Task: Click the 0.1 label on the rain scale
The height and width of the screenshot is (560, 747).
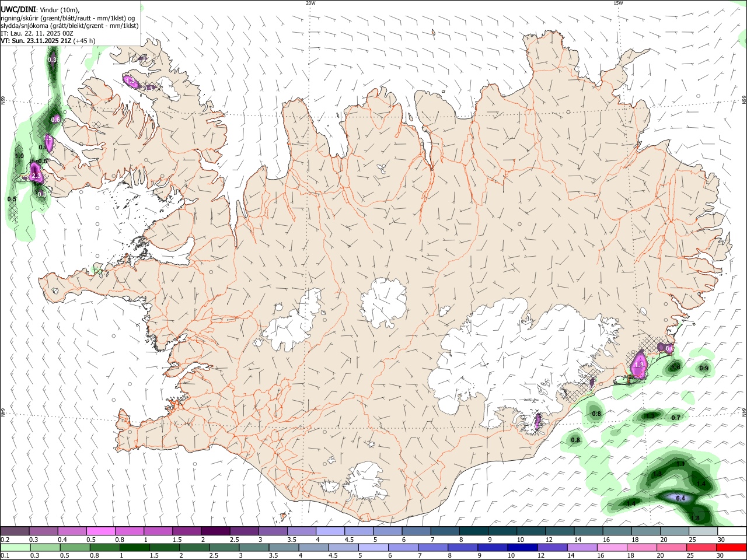Action: click(x=5, y=555)
